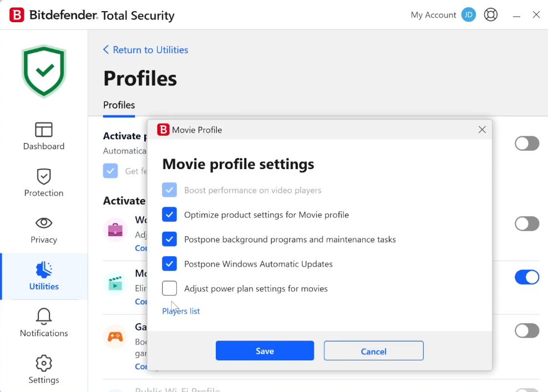Open the Players list link
This screenshot has width=548, height=392.
tap(181, 311)
